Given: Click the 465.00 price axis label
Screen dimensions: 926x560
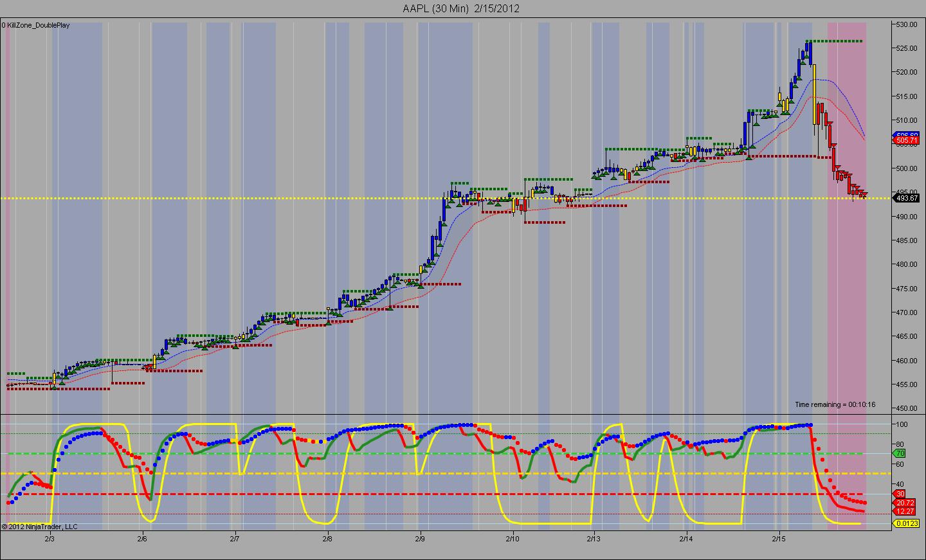Looking at the screenshot, I should 905,336.
